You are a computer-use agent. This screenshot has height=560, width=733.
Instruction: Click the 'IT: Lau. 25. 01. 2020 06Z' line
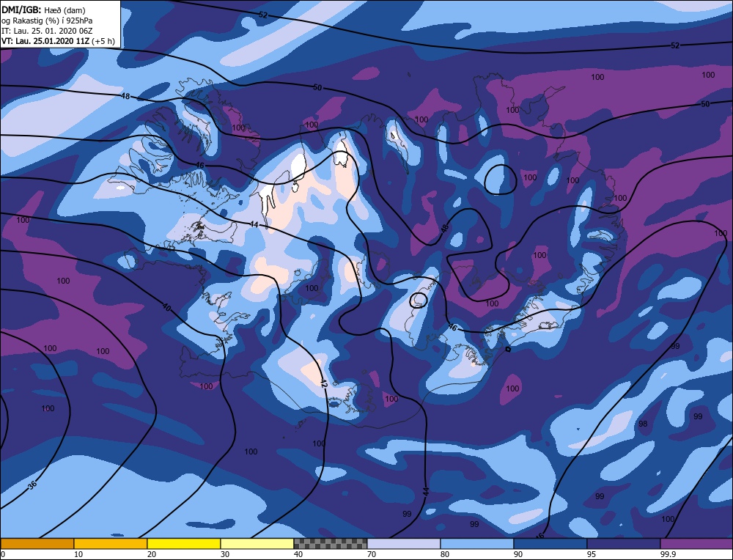47,31
